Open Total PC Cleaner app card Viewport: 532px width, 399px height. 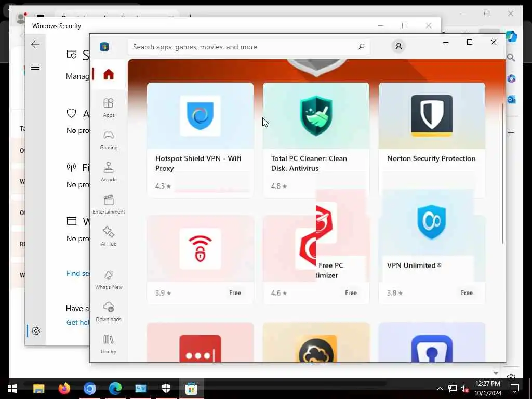316,140
